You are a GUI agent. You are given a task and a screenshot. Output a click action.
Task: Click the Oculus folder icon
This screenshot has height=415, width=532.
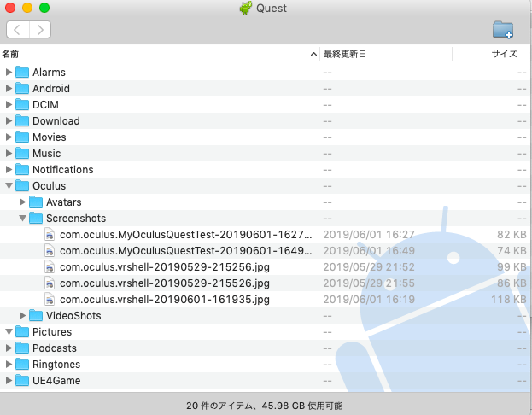22,185
